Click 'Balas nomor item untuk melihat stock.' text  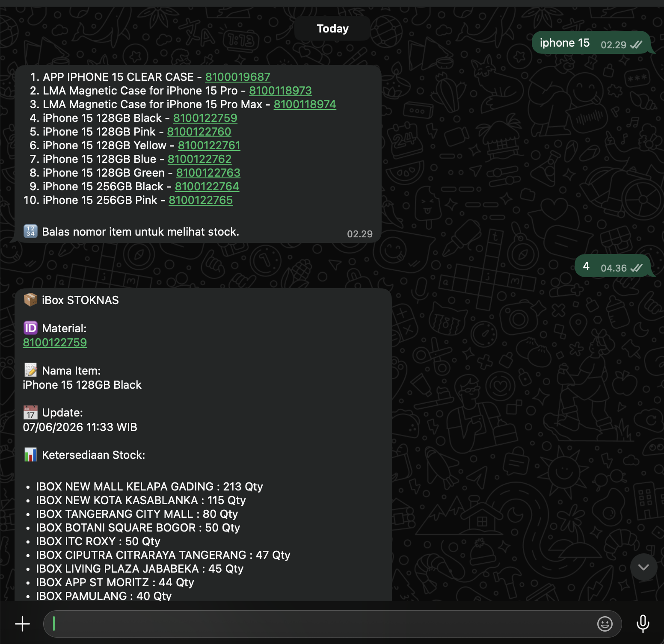pyautogui.click(x=140, y=232)
